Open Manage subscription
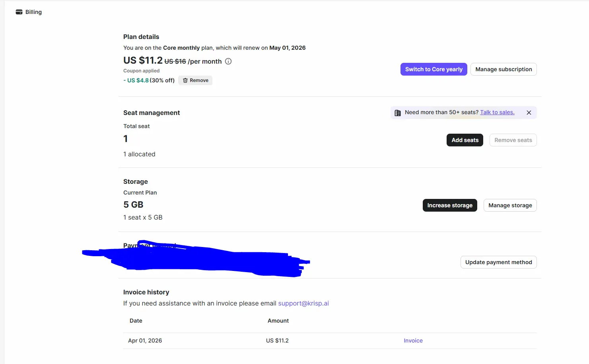Screen dimensions: 589x364 click(x=503, y=69)
